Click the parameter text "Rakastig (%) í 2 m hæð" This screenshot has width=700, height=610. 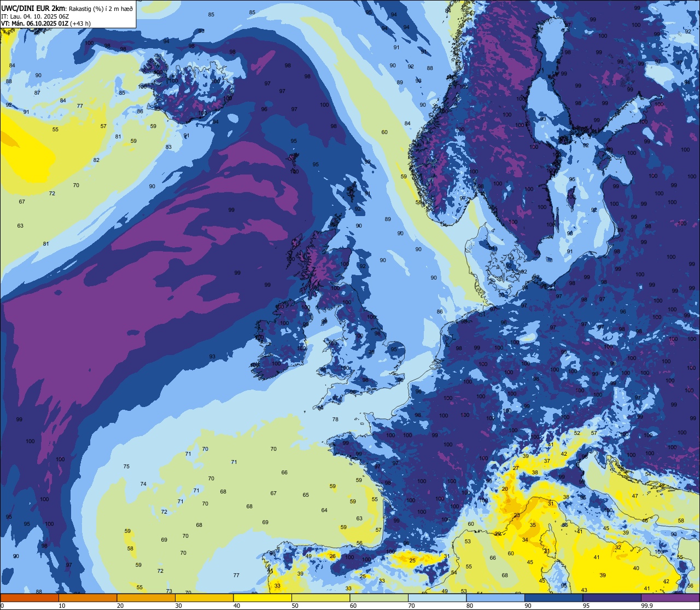click(x=101, y=8)
